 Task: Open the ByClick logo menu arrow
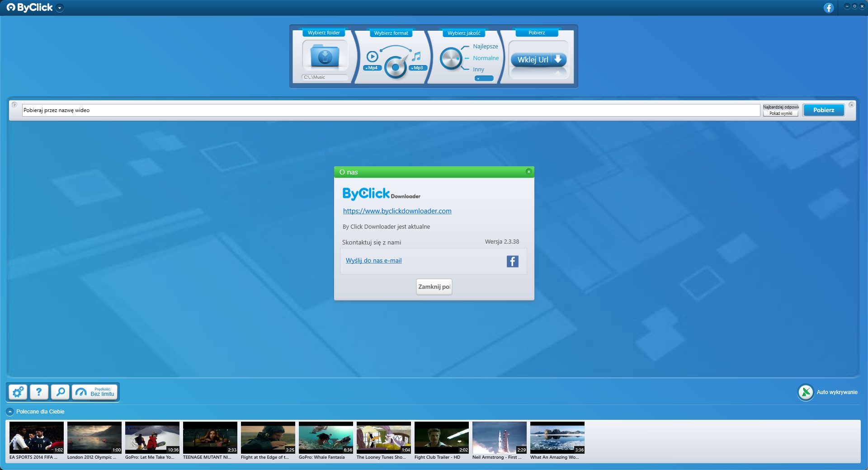60,8
